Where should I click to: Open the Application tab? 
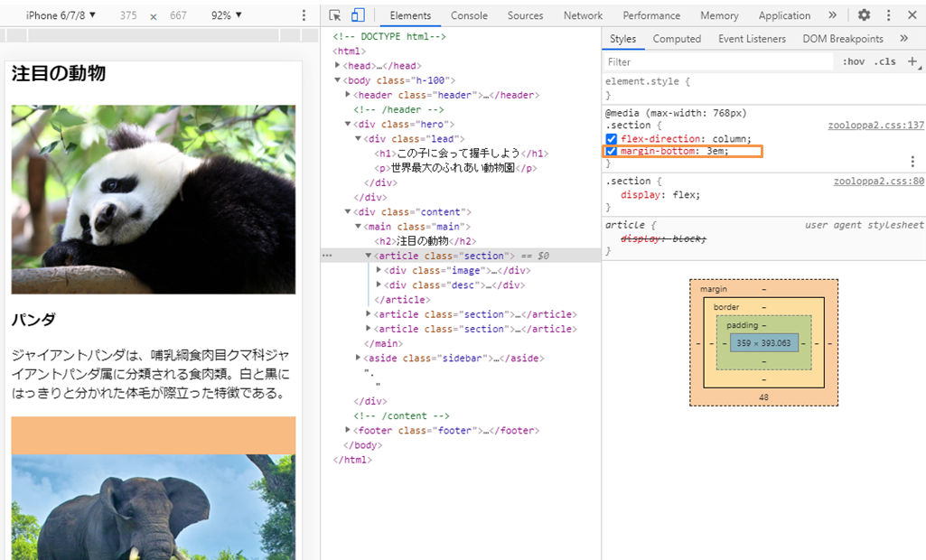784,15
